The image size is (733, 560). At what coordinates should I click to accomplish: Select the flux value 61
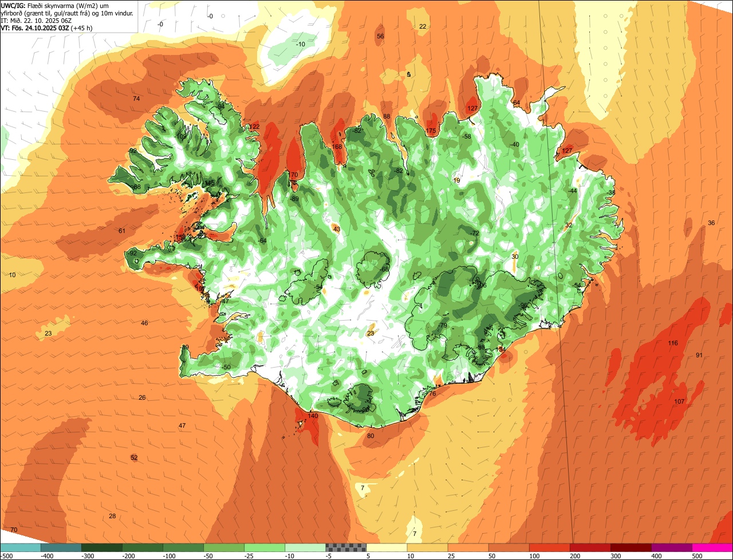[x=122, y=231]
